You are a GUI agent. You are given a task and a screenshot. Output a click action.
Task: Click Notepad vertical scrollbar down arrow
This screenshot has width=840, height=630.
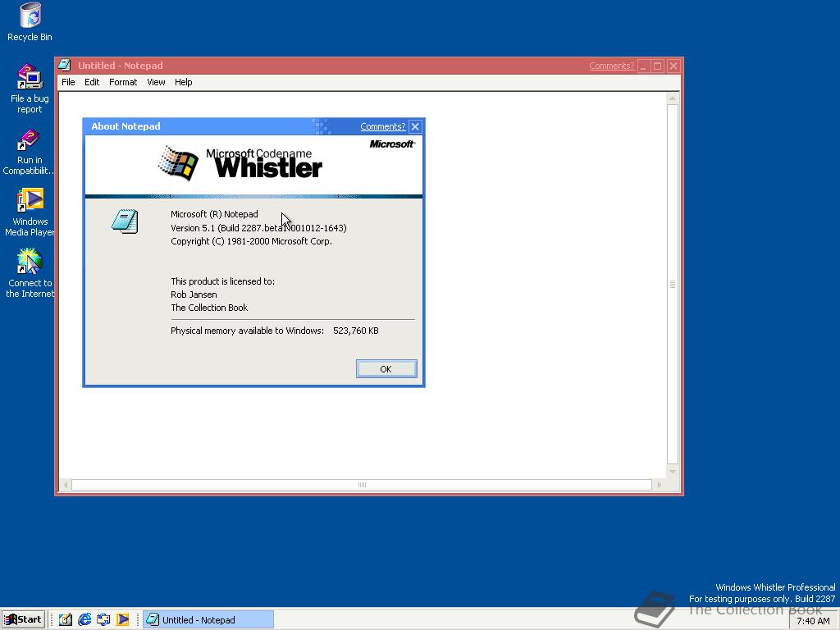point(673,472)
